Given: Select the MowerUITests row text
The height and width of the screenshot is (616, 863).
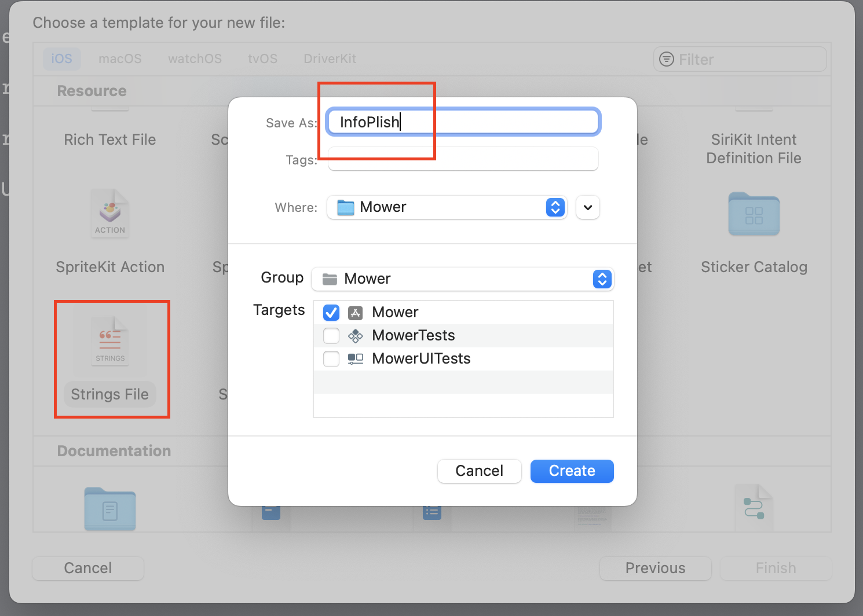Looking at the screenshot, I should [421, 359].
